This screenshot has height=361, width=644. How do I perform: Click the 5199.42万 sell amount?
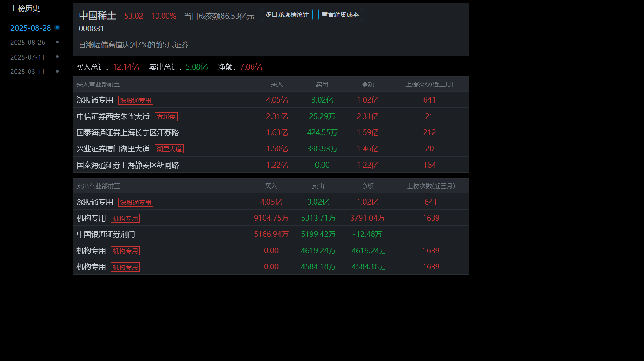click(x=318, y=234)
